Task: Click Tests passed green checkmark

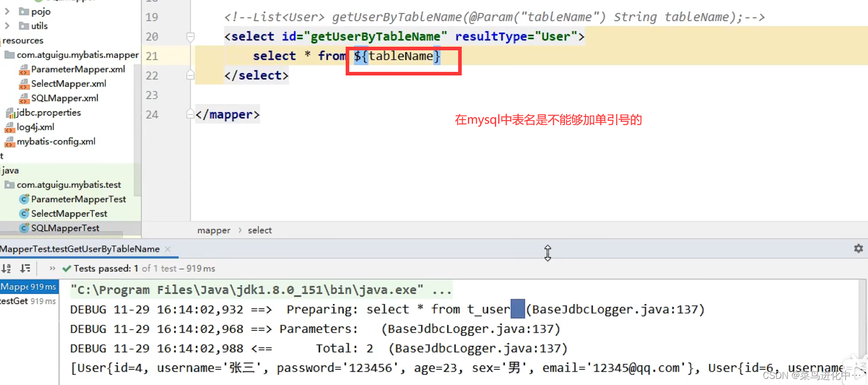Action: click(67, 268)
